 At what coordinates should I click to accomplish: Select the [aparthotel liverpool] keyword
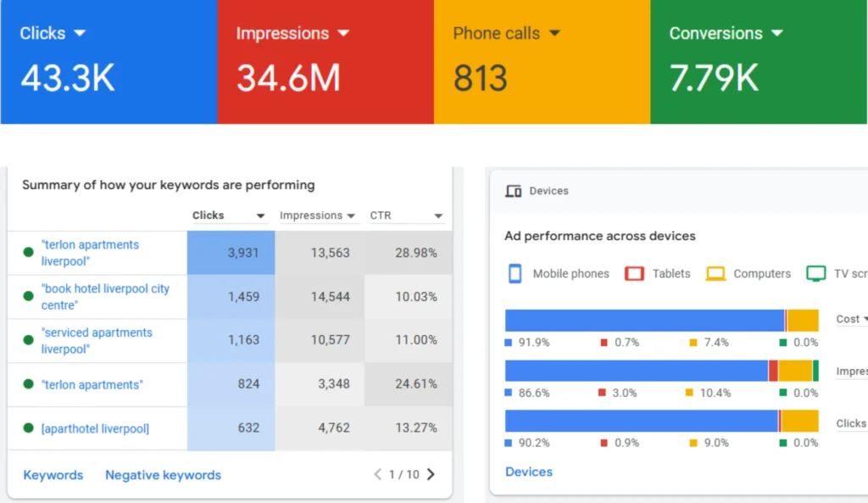coord(95,428)
